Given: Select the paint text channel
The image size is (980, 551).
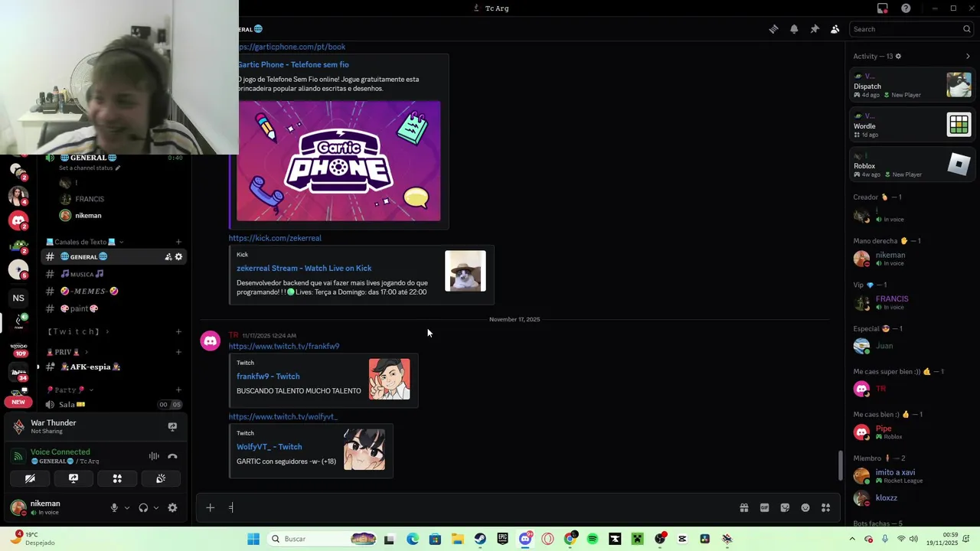Looking at the screenshot, I should 113,308.
